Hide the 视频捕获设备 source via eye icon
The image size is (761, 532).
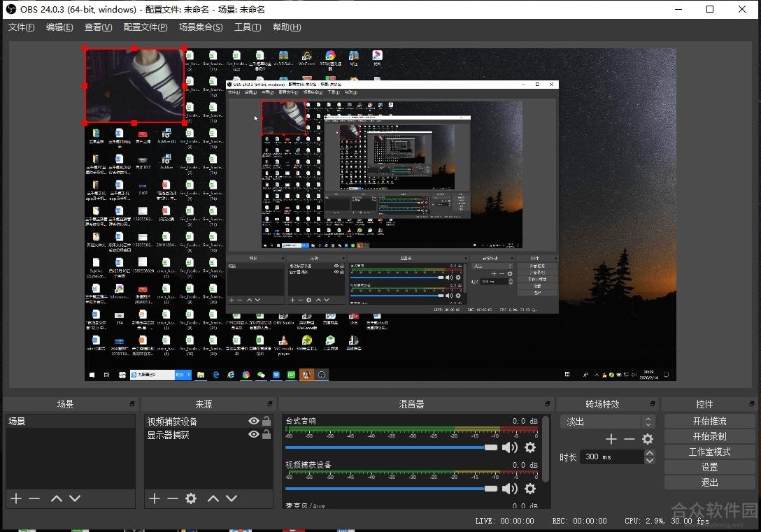pos(253,421)
